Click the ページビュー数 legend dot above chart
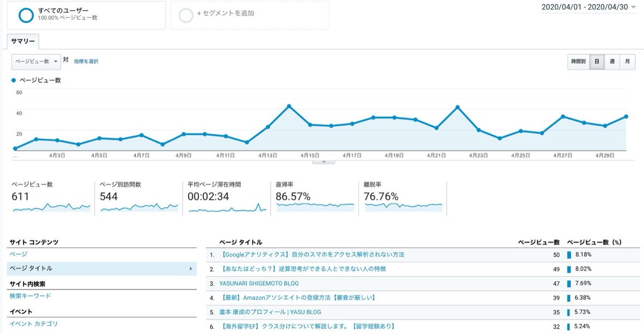Viewport: 644px width, 334px height. pos(14,81)
